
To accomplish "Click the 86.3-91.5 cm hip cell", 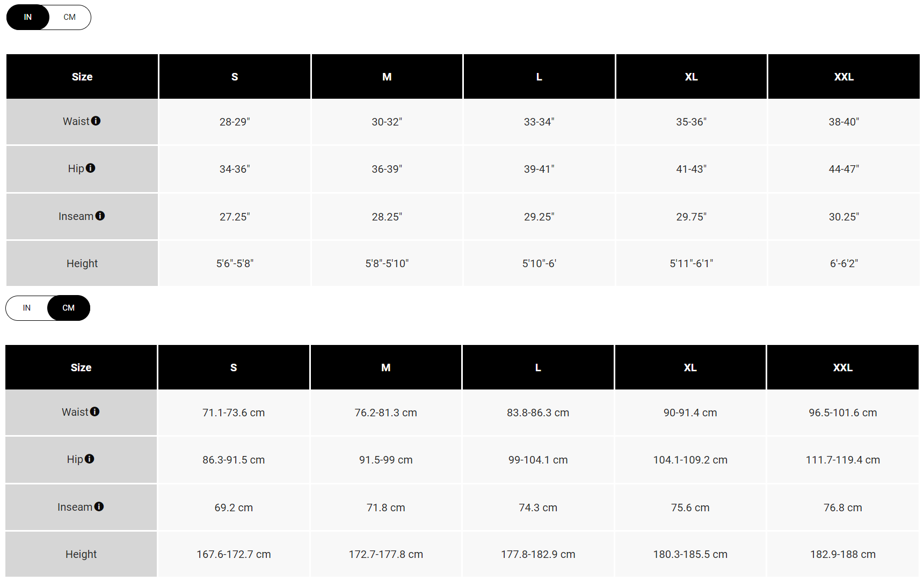I will coord(234,460).
